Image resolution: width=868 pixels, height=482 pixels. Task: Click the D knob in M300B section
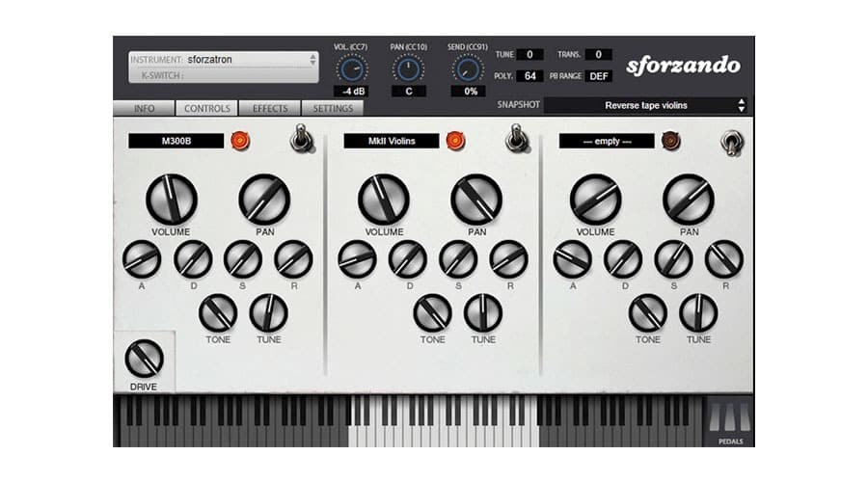pyautogui.click(x=193, y=259)
